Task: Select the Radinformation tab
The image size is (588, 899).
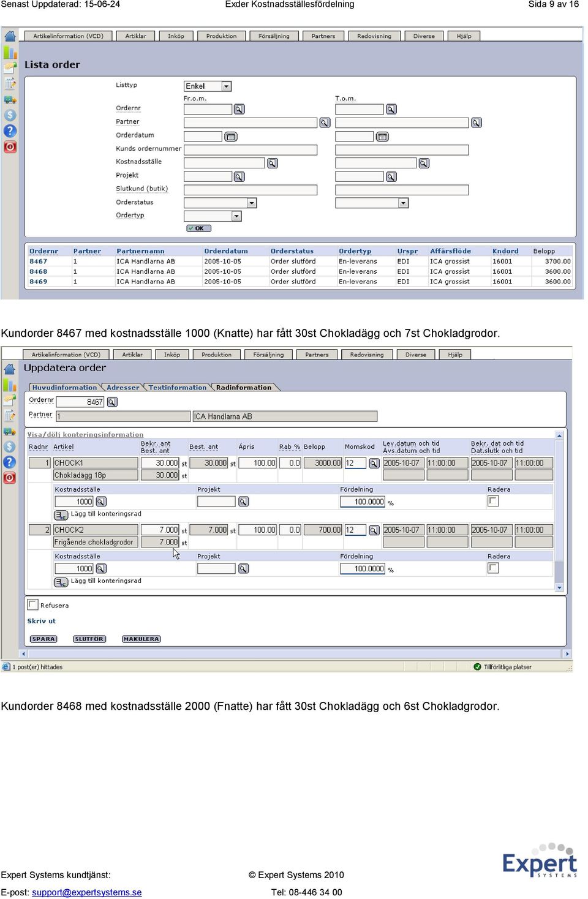Action: click(x=244, y=388)
